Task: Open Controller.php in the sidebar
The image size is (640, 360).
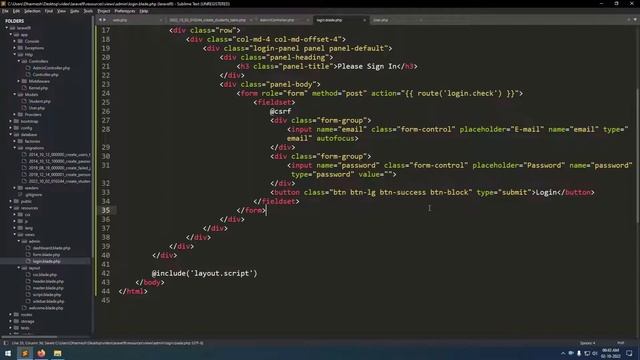Action: tap(45, 75)
